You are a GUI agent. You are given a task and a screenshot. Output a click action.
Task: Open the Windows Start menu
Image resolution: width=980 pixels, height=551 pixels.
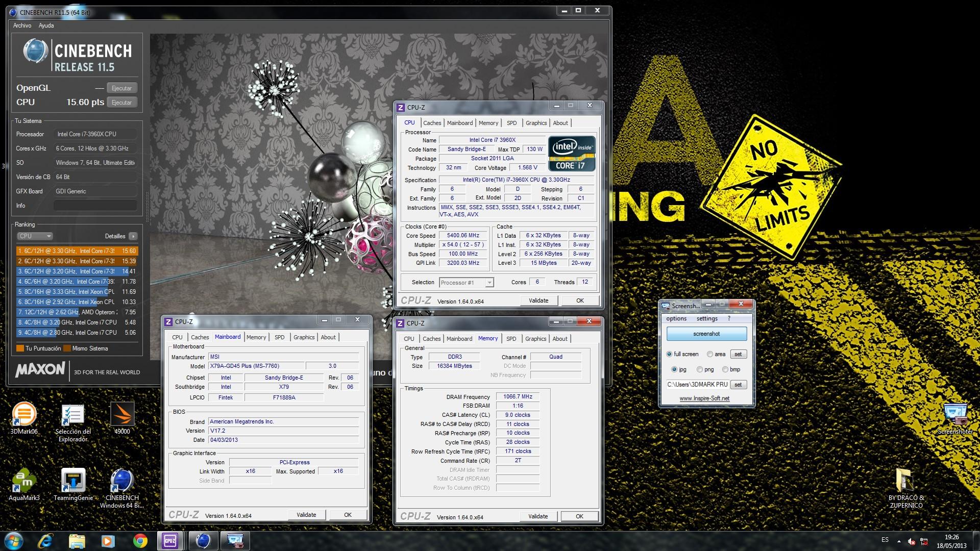(14, 541)
